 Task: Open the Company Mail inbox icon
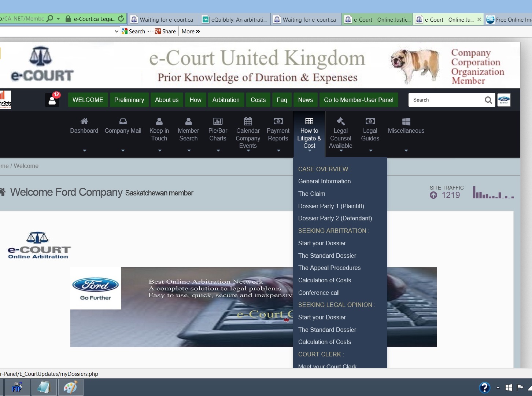[x=123, y=121]
